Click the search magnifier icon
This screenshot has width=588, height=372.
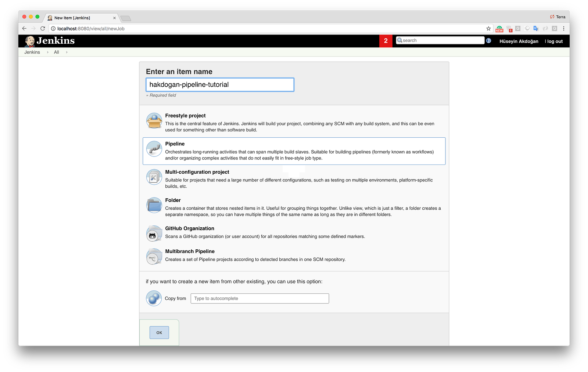(x=399, y=40)
